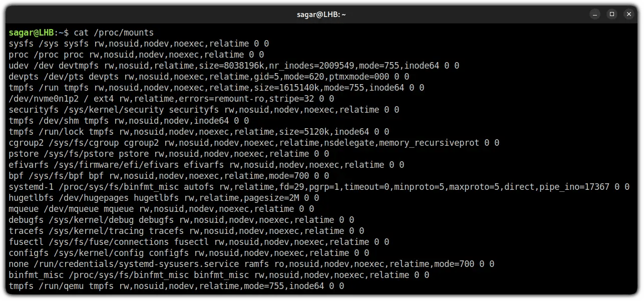Select the tmpfs /run/qemu mount entry
The height and width of the screenshot is (301, 644).
tap(175, 285)
